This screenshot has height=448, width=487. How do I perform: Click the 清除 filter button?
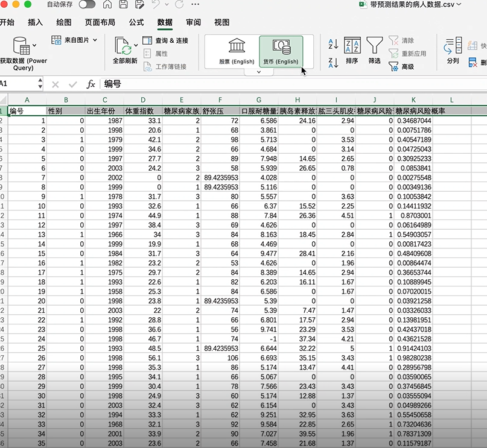(x=401, y=40)
